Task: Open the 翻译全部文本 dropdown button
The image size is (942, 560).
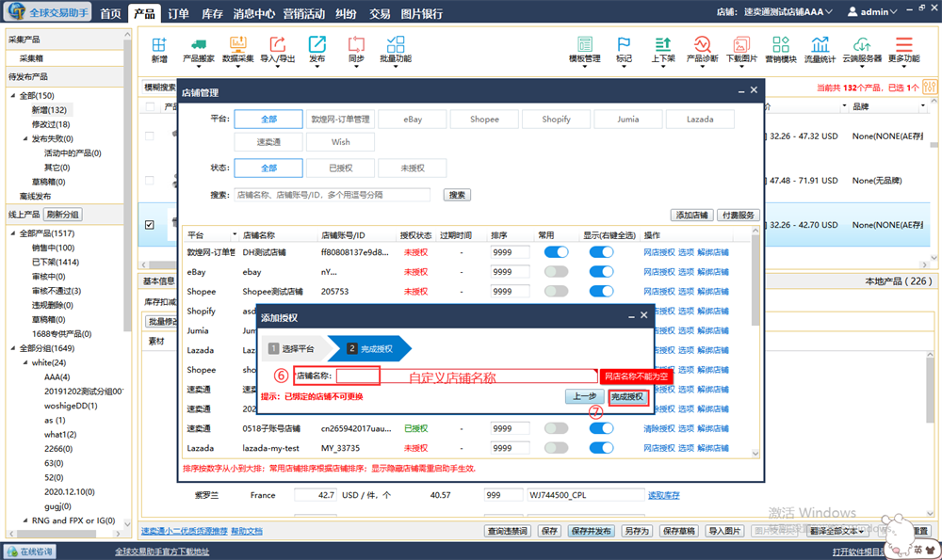Action: click(x=836, y=531)
